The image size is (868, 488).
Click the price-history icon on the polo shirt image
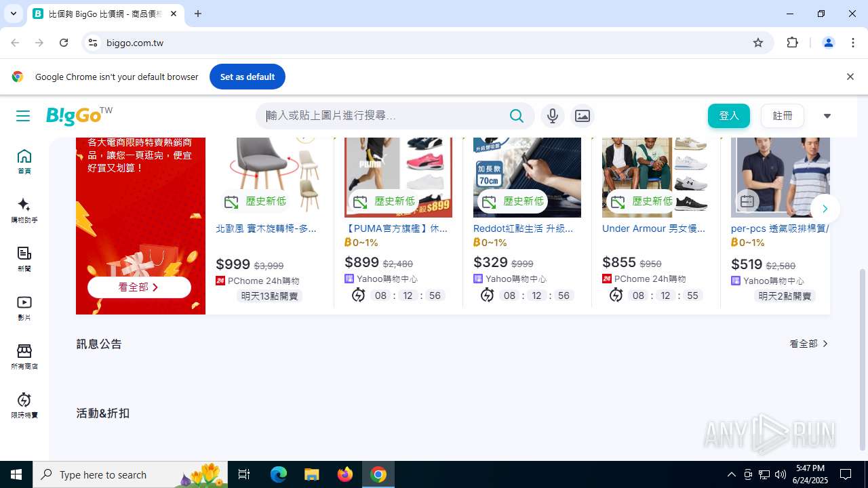pyautogui.click(x=747, y=201)
